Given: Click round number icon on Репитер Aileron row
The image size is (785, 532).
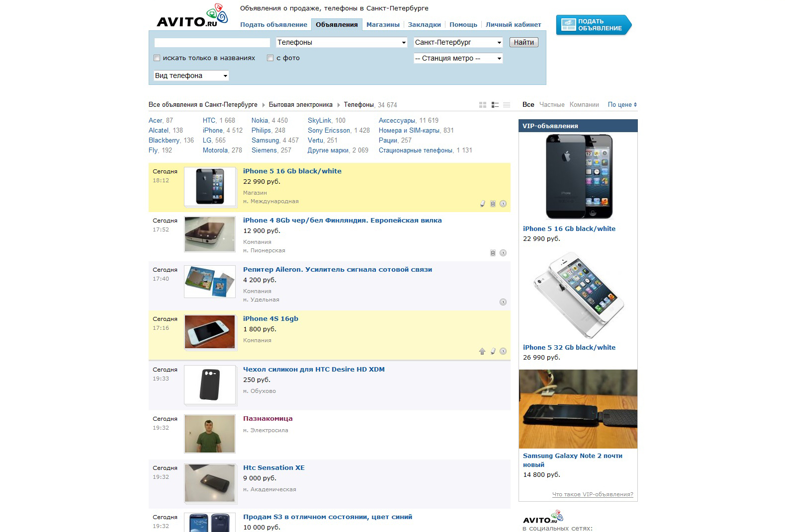Looking at the screenshot, I should (x=503, y=302).
